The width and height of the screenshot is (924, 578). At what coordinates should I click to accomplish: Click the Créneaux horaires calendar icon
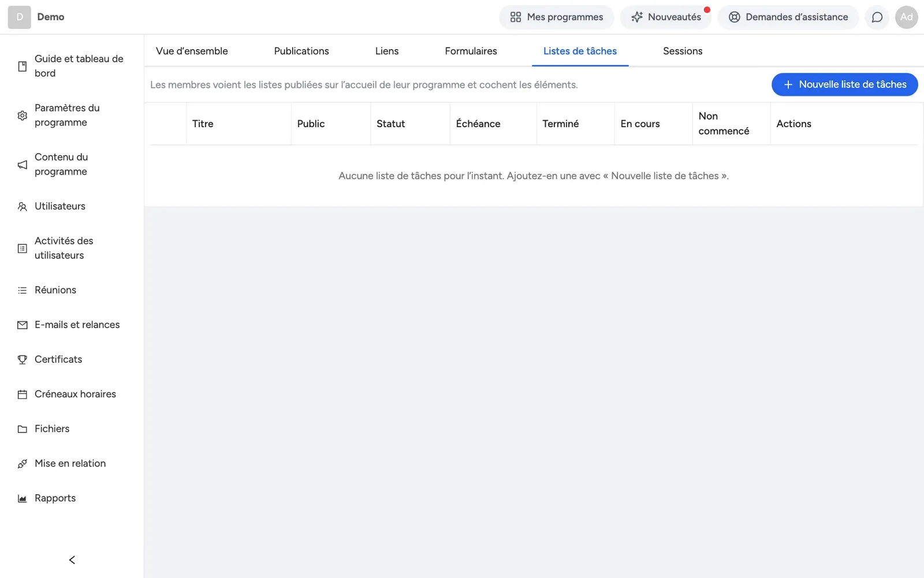pos(23,394)
